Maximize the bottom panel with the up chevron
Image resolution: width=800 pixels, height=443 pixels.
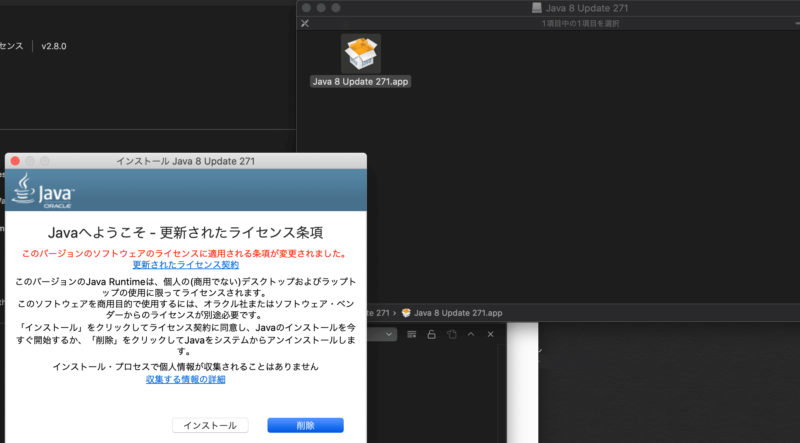click(471, 334)
